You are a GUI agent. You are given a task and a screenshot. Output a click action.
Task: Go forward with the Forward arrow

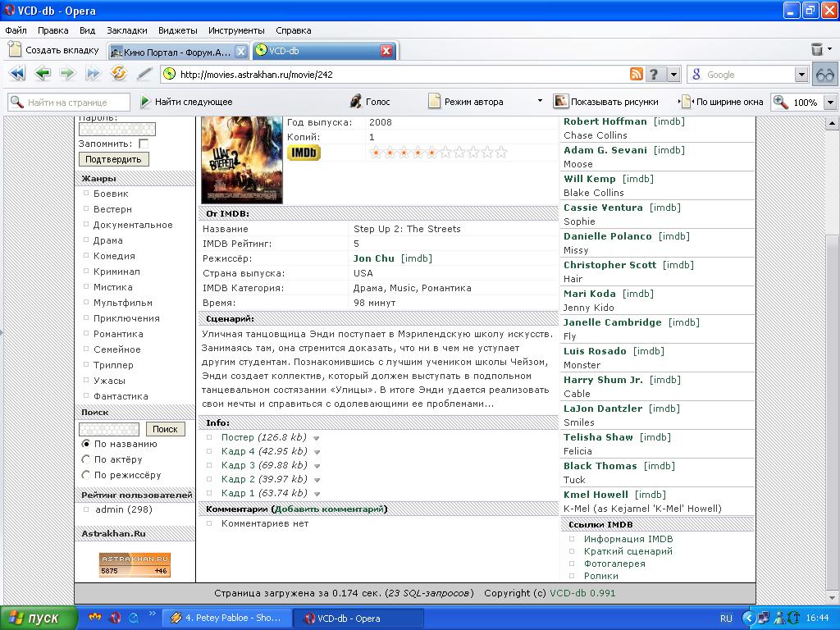point(67,73)
